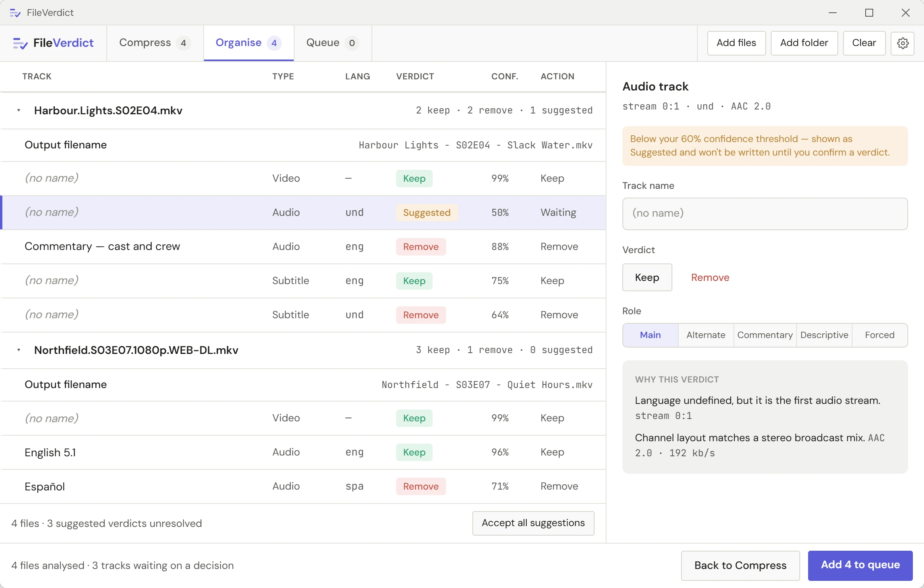Click the Remove badge on the 64% subtitle row
This screenshot has width=924, height=588.
[x=421, y=315]
